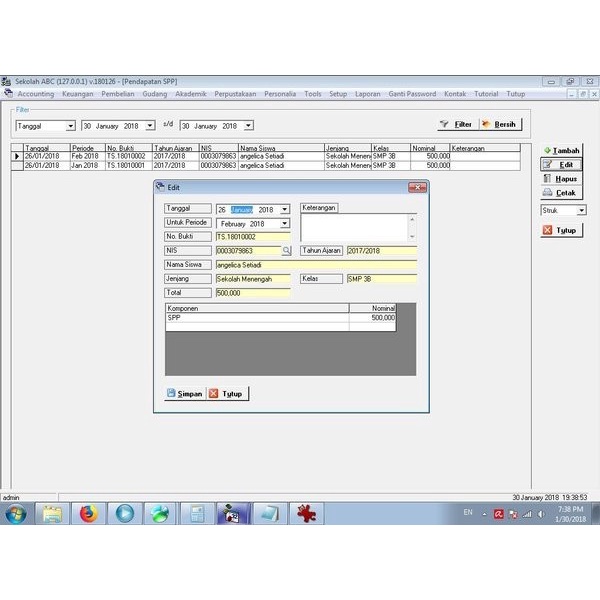Click the Tambah add button
The height and width of the screenshot is (600, 600).
coord(561,151)
